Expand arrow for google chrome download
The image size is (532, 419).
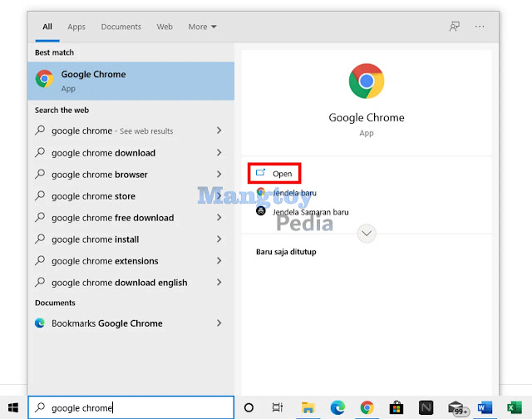click(x=219, y=153)
